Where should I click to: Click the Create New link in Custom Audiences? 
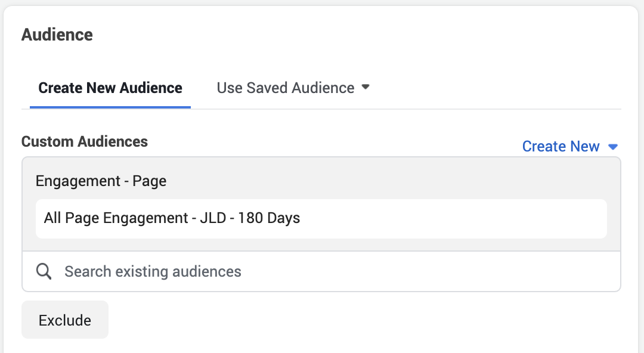click(x=561, y=146)
